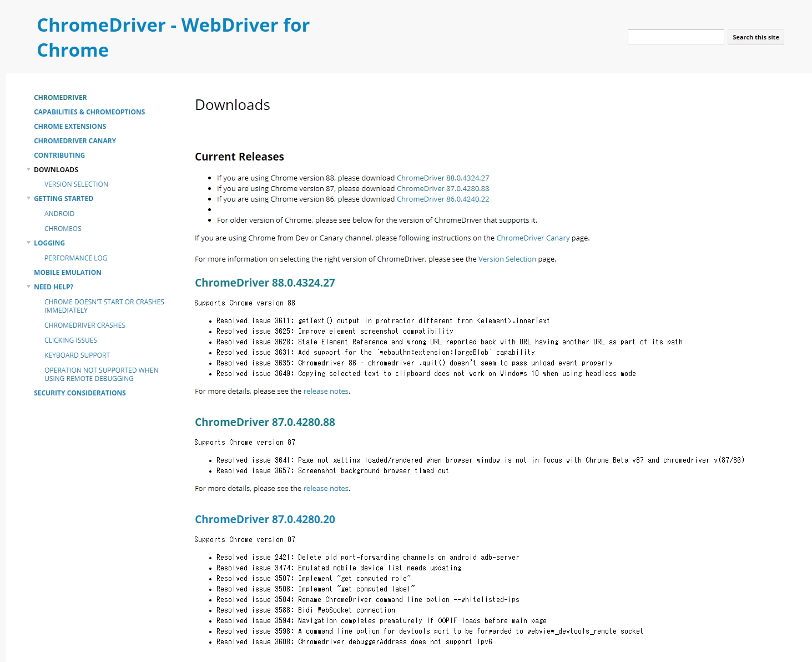812x662 pixels.
Task: Click the Current Releases heading
Action: coord(239,157)
